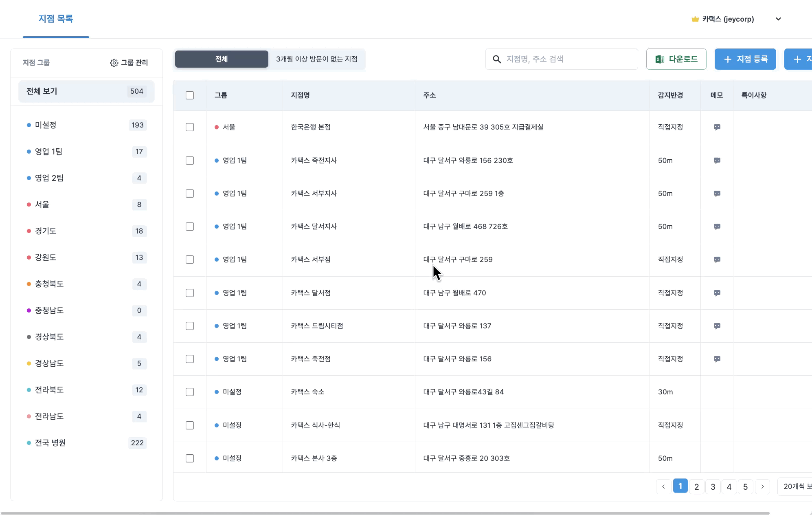This screenshot has width=812, height=515.
Task: Click the 지점명, 주소 검색 input field
Action: coord(568,59)
